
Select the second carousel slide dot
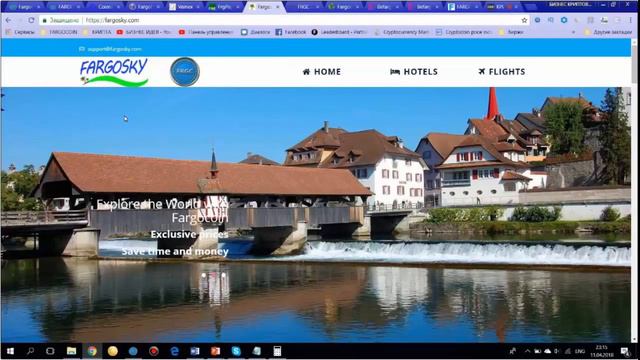coord(223,276)
